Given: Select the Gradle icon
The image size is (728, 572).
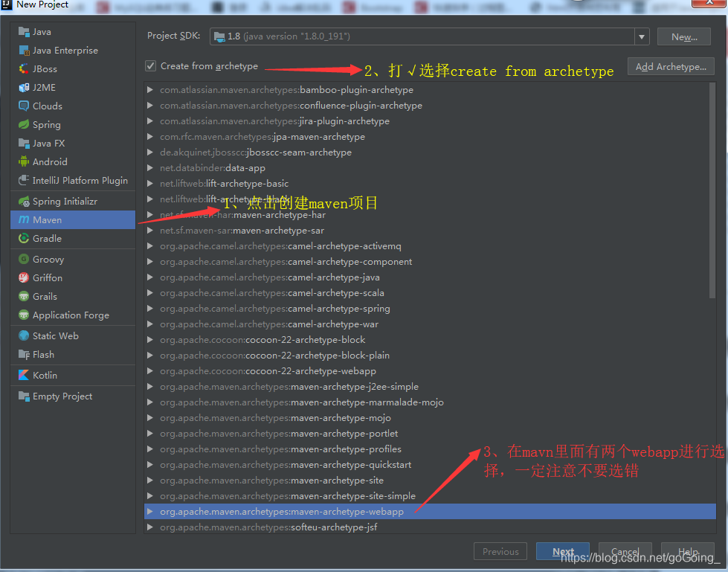Looking at the screenshot, I should 24,238.
